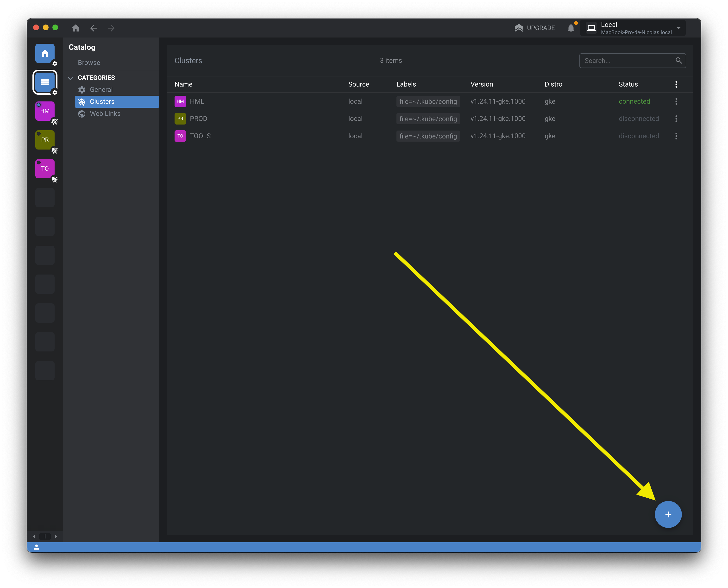This screenshot has width=728, height=588.
Task: Open the Catalog icon in the hotbar
Action: [45, 82]
